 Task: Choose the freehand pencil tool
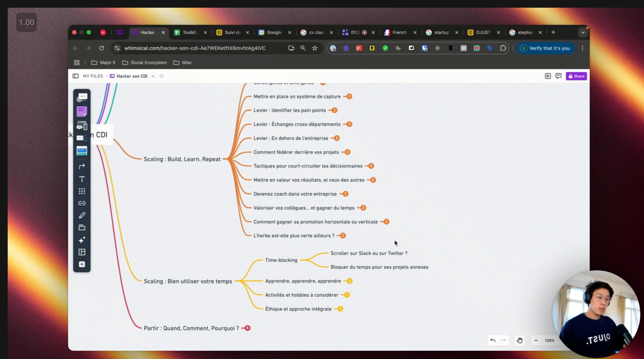(x=82, y=215)
